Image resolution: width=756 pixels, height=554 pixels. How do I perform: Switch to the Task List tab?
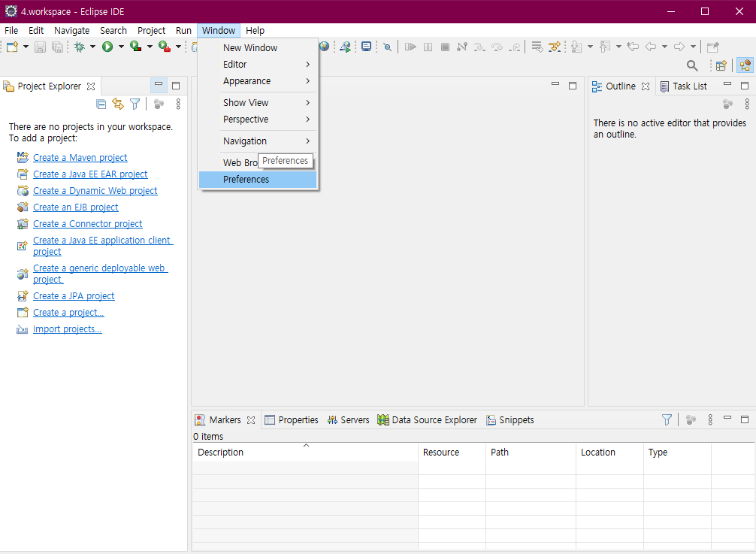[683, 86]
